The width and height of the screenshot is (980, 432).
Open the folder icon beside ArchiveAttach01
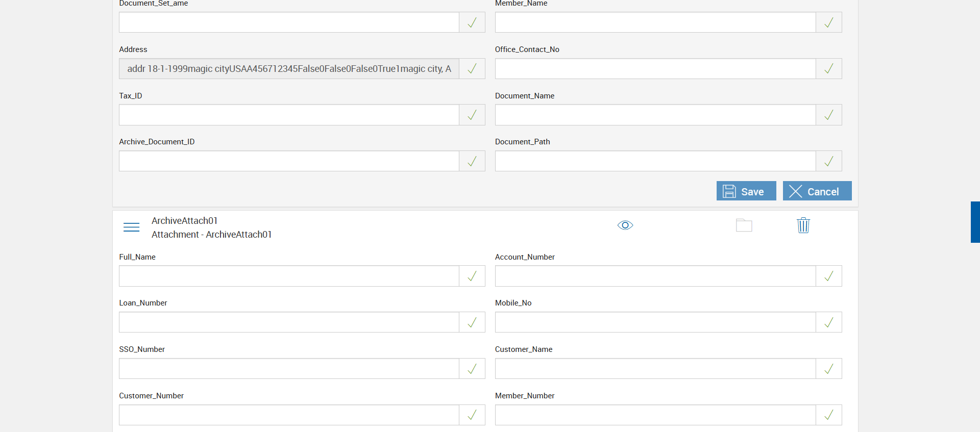click(744, 225)
